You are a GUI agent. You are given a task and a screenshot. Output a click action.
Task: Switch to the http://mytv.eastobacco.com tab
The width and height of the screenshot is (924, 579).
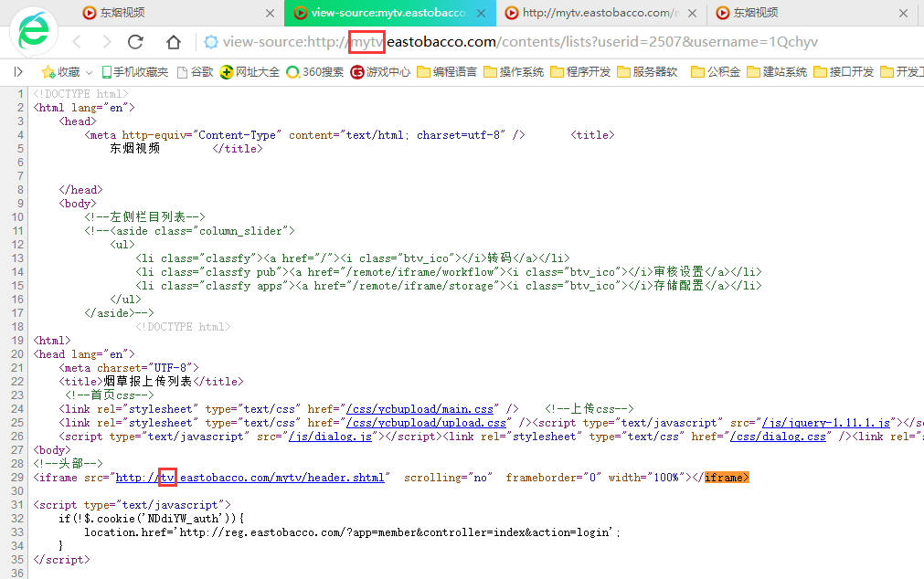point(594,13)
